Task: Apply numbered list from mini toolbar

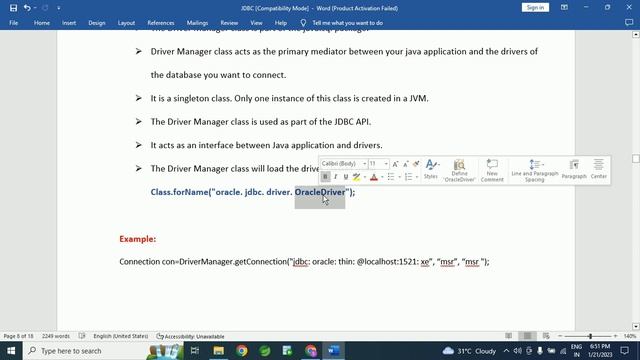Action: 408,177
